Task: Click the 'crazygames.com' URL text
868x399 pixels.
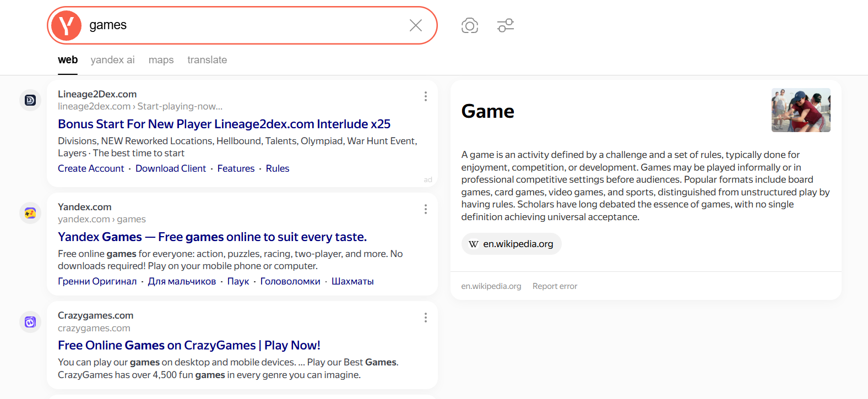Action: (x=94, y=328)
